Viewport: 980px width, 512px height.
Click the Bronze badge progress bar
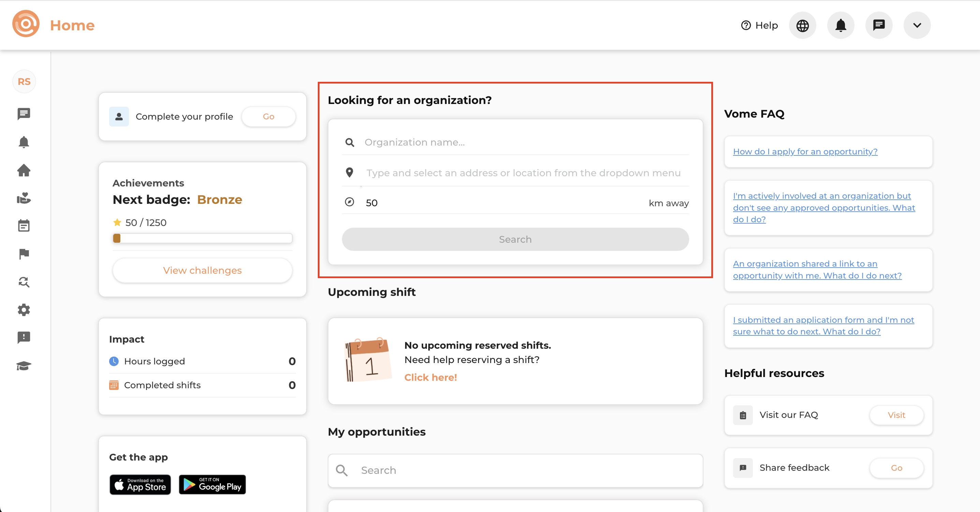(x=203, y=239)
